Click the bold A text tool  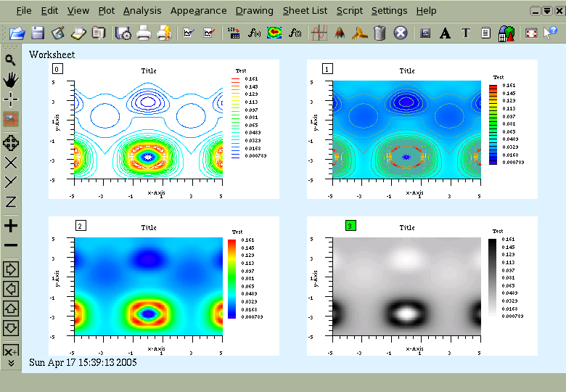point(445,33)
